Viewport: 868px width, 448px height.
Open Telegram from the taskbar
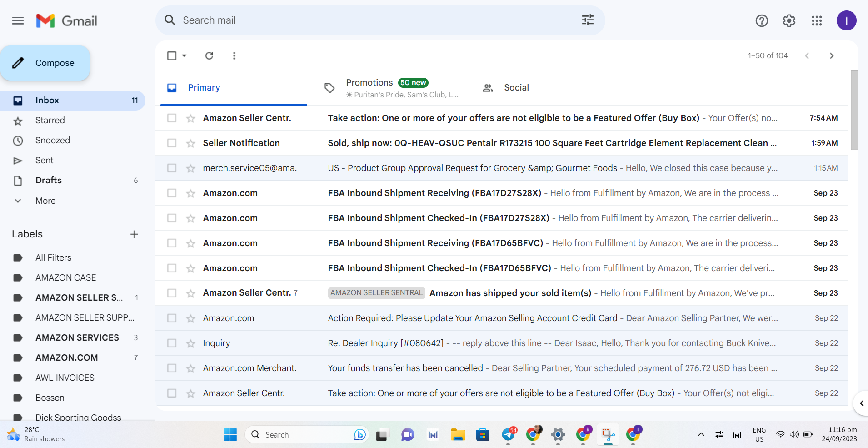coord(509,435)
